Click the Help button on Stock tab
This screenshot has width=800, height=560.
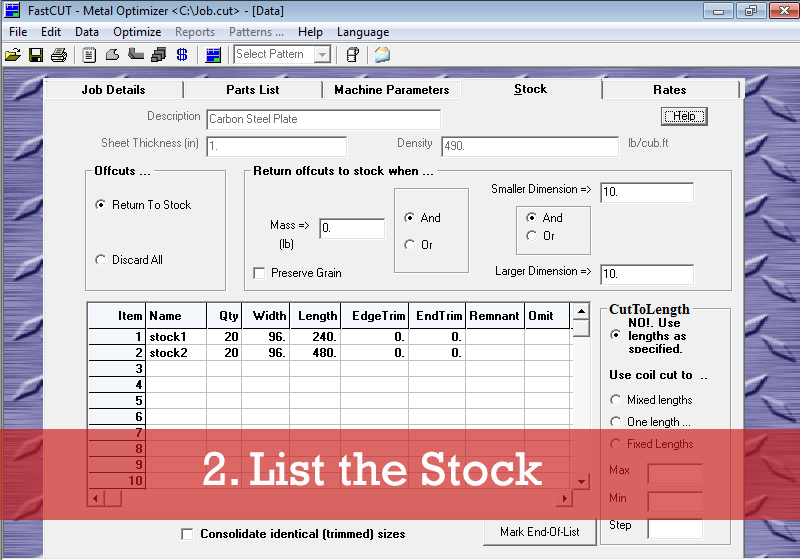(x=684, y=116)
